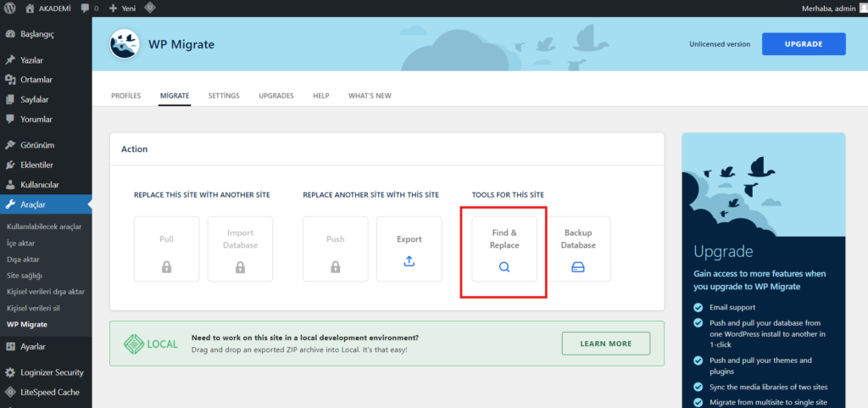Select the MIGRATE tab

pos(175,96)
